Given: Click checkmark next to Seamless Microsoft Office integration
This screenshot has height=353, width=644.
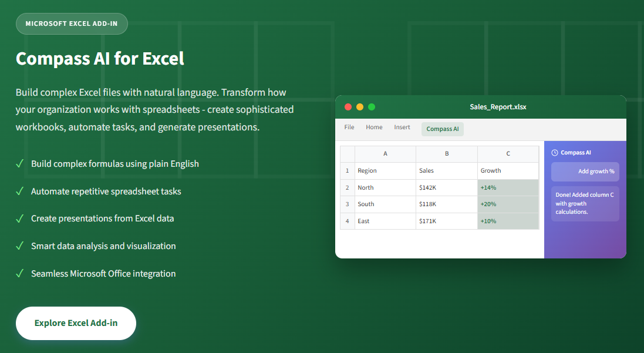Looking at the screenshot, I should [20, 274].
